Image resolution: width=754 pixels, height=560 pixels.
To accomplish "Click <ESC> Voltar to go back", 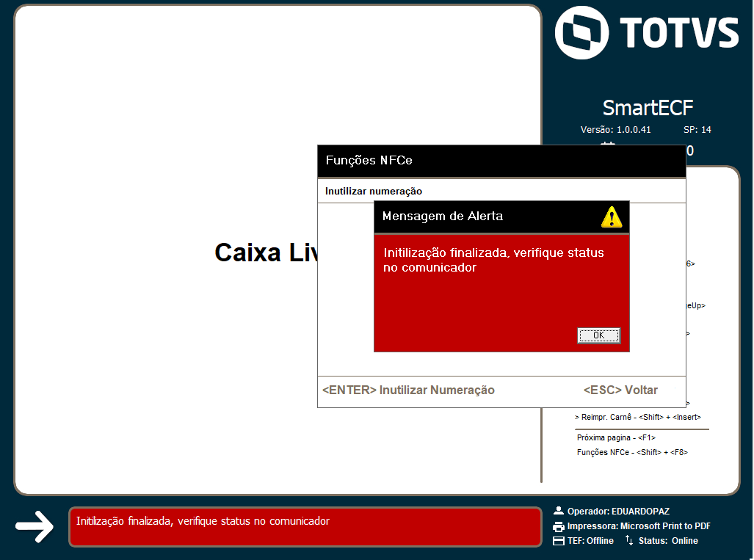I will click(620, 390).
